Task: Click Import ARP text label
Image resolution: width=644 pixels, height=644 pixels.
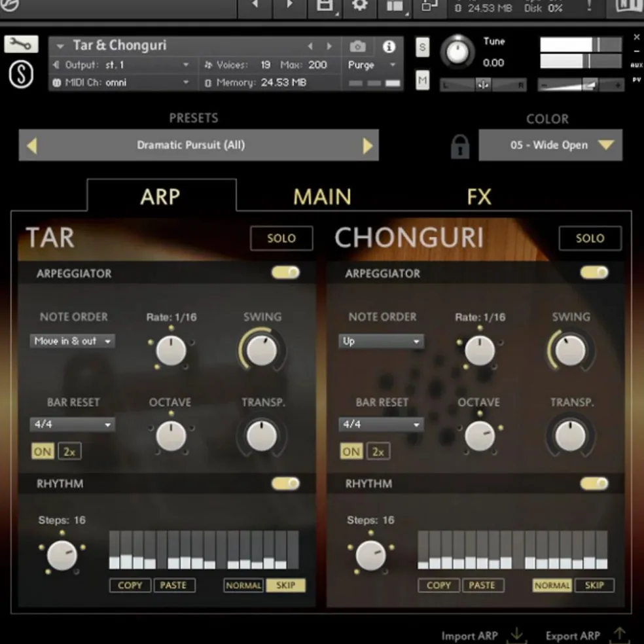Action: coord(470,635)
